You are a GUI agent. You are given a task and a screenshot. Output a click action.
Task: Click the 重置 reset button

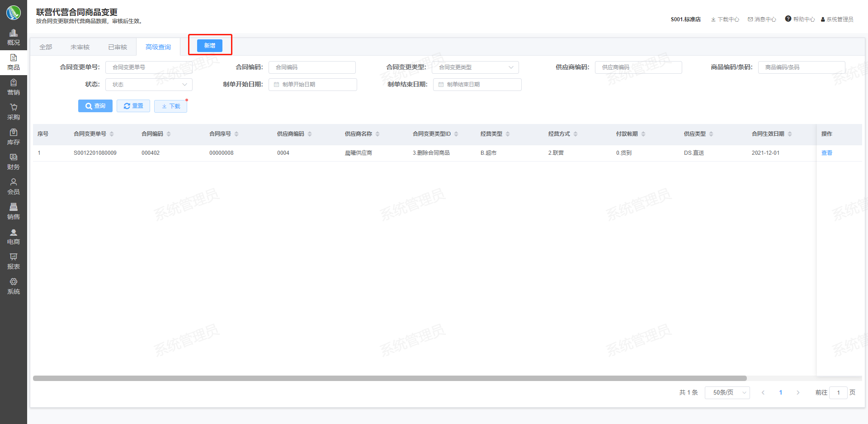coord(133,106)
